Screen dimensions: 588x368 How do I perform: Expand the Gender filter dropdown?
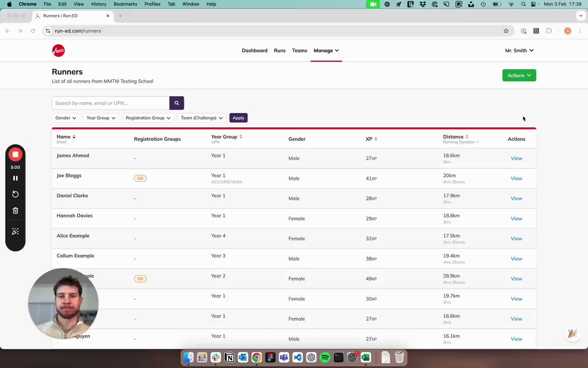coord(66,118)
